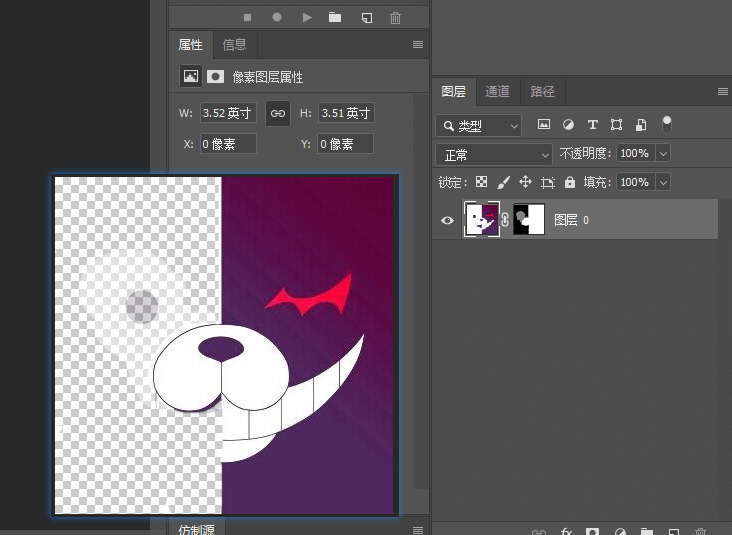The width and height of the screenshot is (732, 535).
Task: Start recording an action
Action: point(277,17)
